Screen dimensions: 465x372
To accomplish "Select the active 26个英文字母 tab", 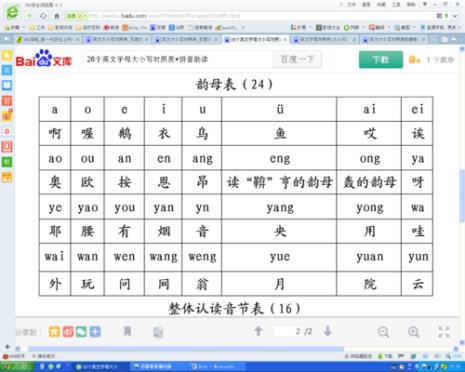I will coord(255,39).
